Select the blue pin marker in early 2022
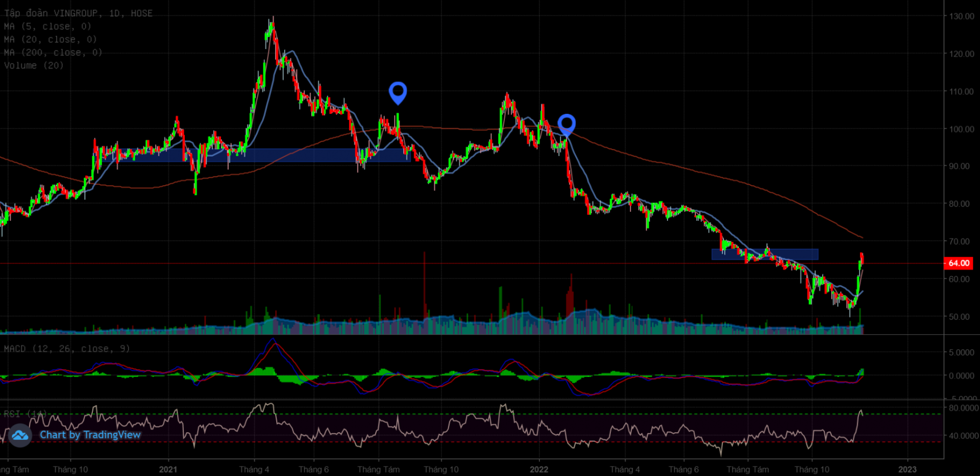 [567, 125]
